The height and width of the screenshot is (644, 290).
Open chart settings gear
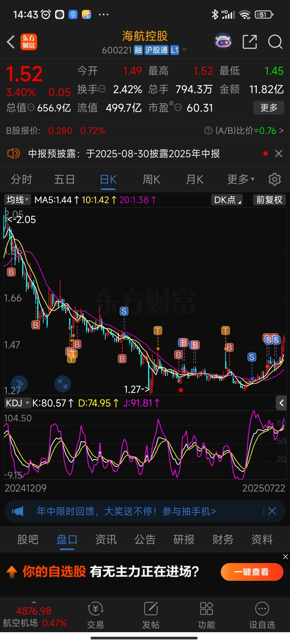point(275,179)
